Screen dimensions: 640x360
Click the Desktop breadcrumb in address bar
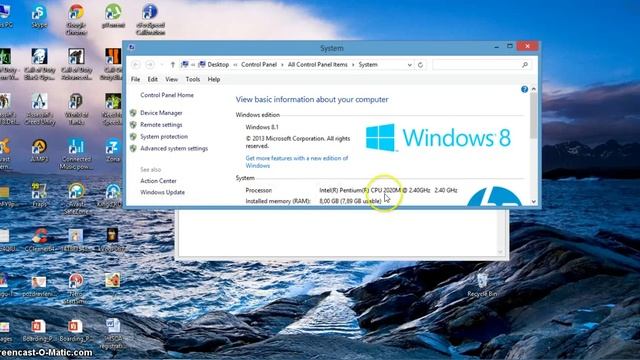click(218, 64)
